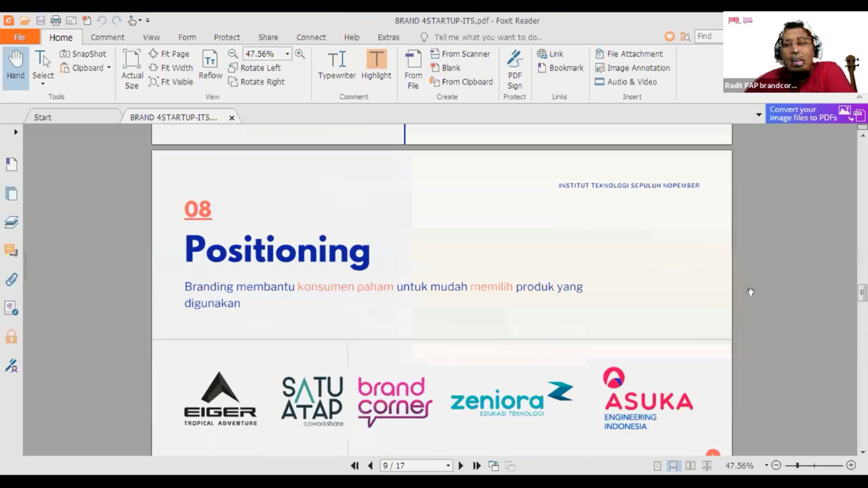Switch to the Start document tab
The height and width of the screenshot is (488, 868).
point(43,117)
